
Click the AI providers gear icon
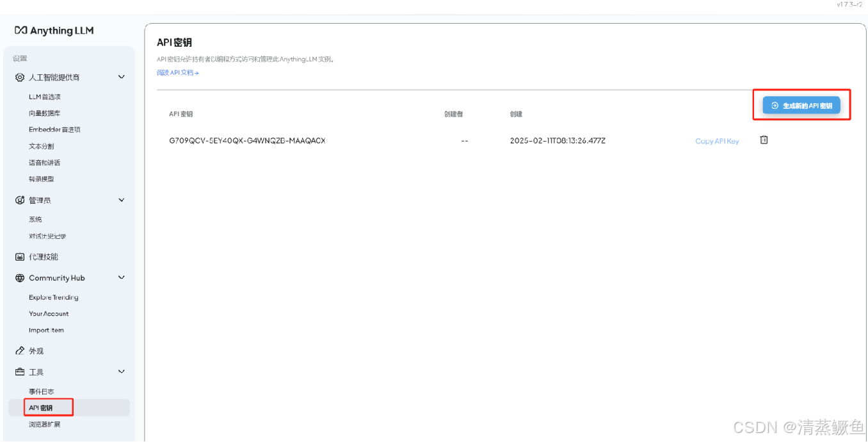pos(20,78)
